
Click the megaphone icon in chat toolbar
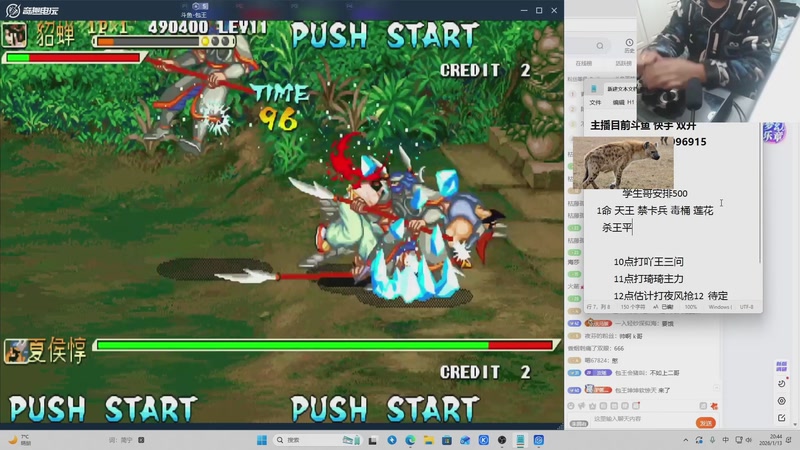point(582,406)
